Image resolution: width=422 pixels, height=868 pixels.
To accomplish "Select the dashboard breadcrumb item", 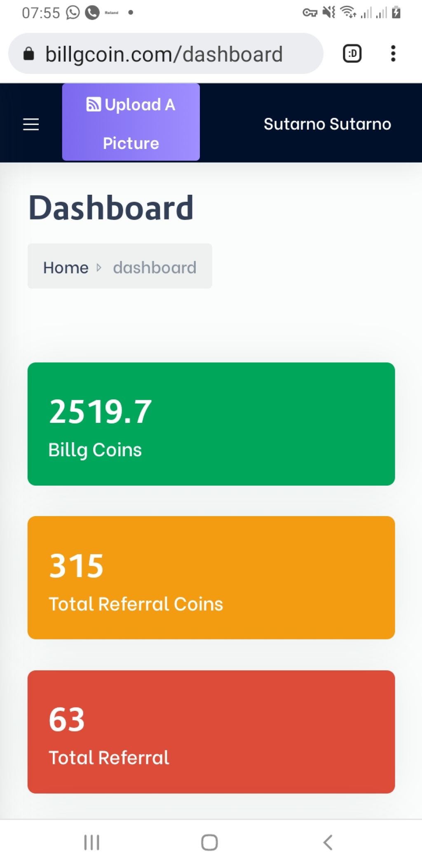I will tap(155, 268).
